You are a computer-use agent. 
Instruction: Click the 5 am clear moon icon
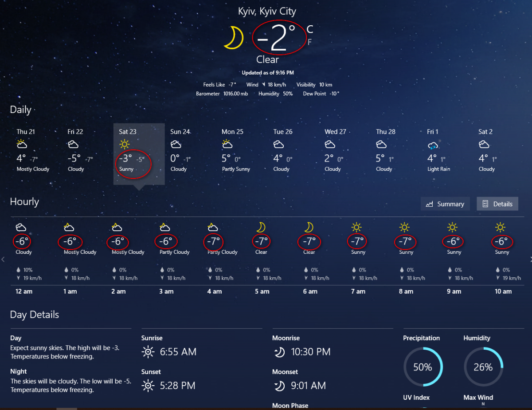coord(261,227)
